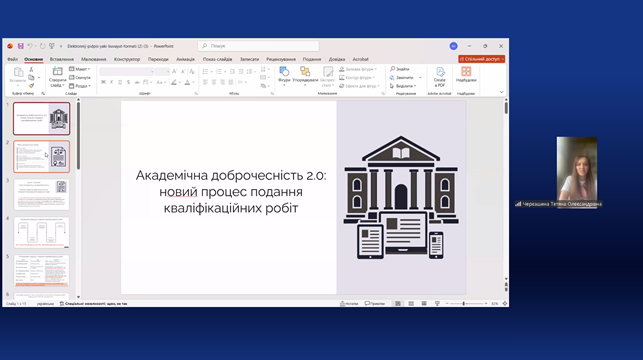Click the Спільний доступ share button

point(481,59)
